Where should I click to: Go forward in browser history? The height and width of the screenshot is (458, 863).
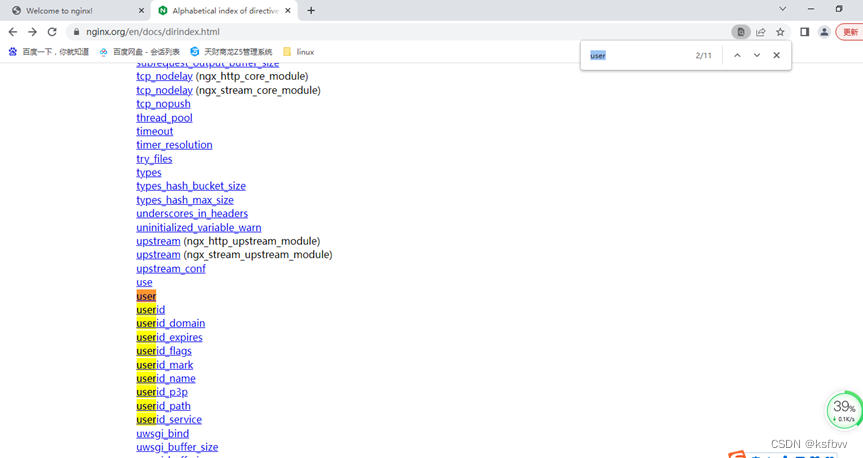coord(32,32)
